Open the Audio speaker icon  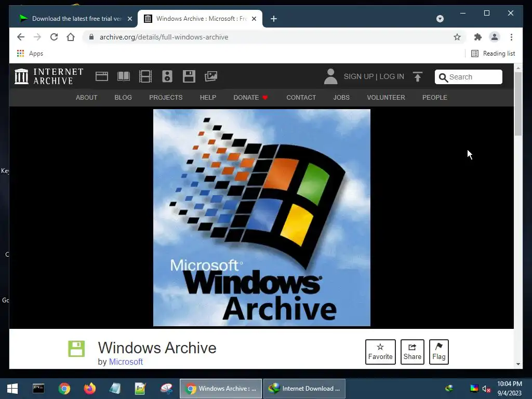click(x=167, y=76)
